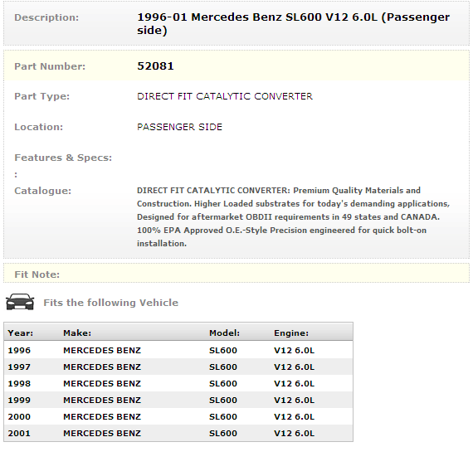Click the Engine column header
473x476 pixels.
pos(291,333)
